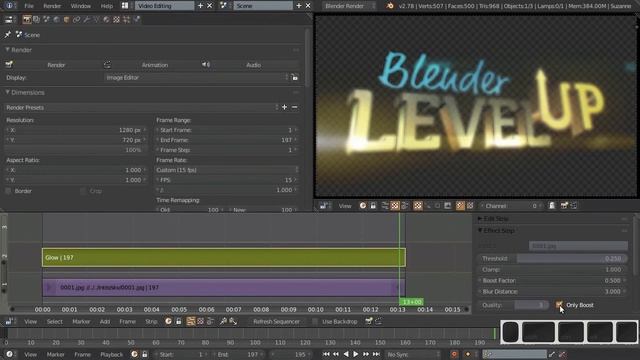Image resolution: width=640 pixels, height=360 pixels.
Task: Click the FPS 15 field
Action: 227,180
